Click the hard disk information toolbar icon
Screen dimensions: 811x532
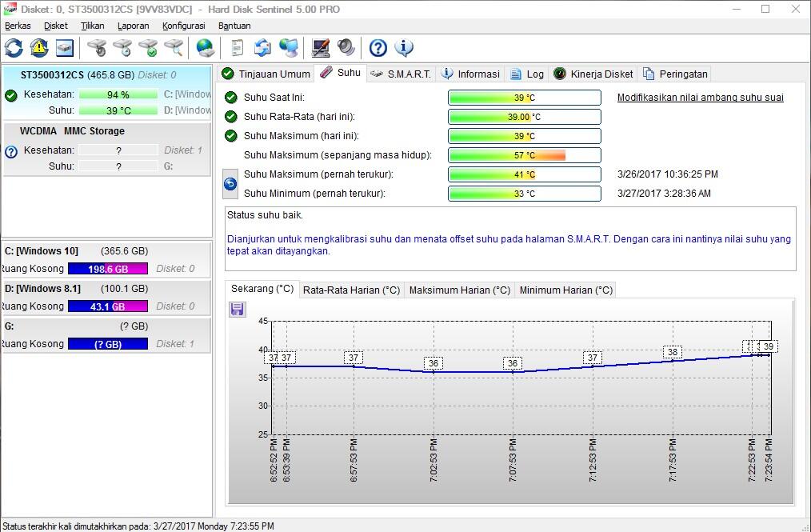(x=65, y=48)
